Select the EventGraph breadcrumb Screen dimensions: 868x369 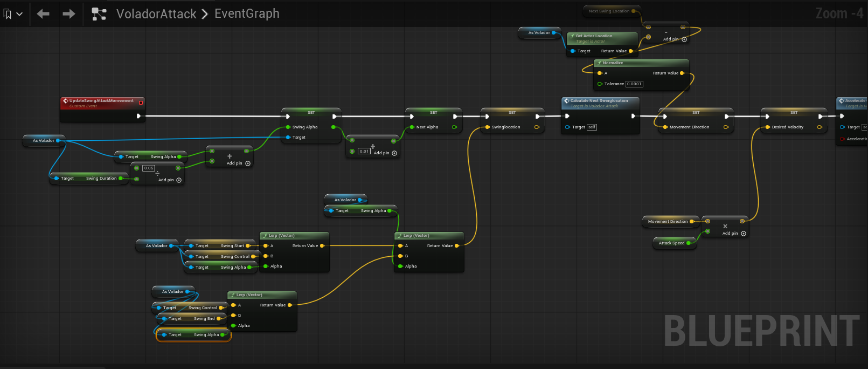[x=247, y=13]
